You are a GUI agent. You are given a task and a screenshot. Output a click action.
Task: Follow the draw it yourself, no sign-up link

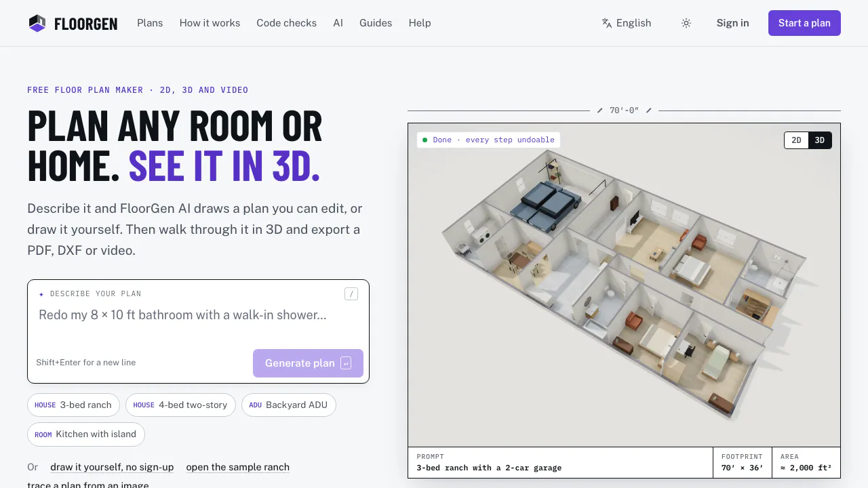coord(112,467)
